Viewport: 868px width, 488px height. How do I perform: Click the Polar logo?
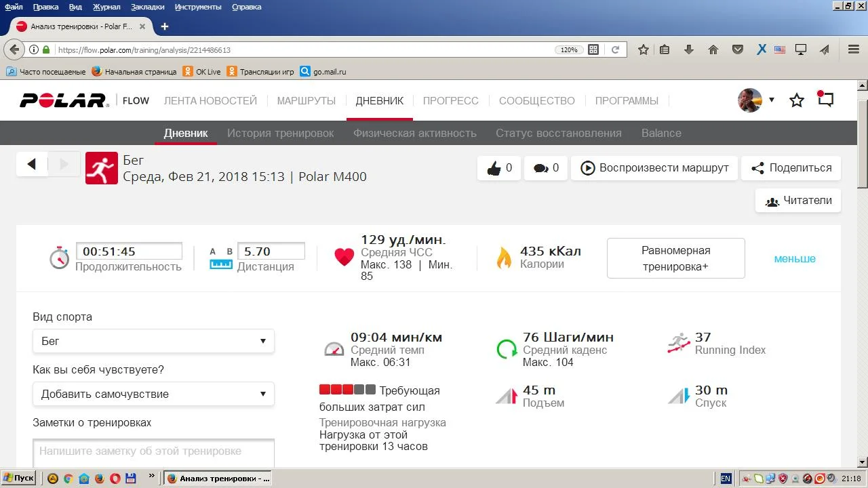click(64, 101)
